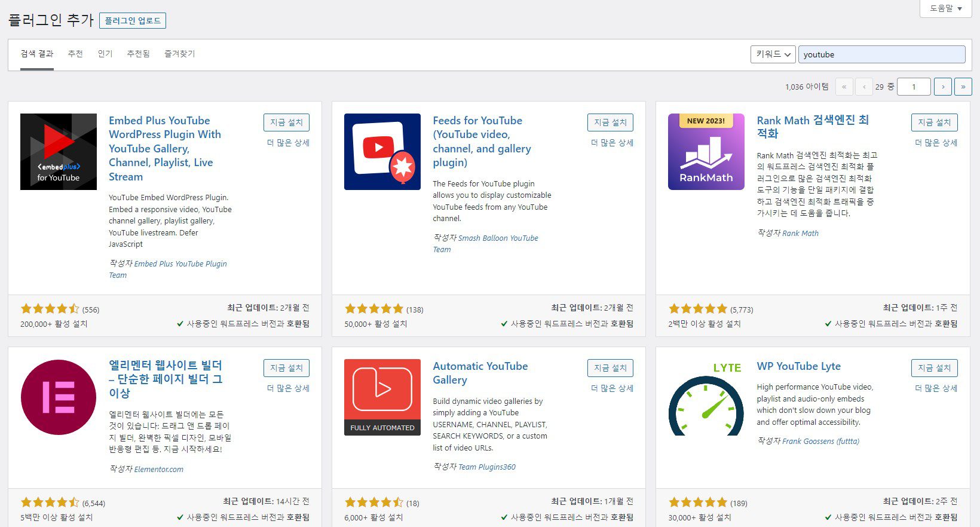Open the Elementor plugin icon
The width and height of the screenshot is (980, 527).
[59, 397]
